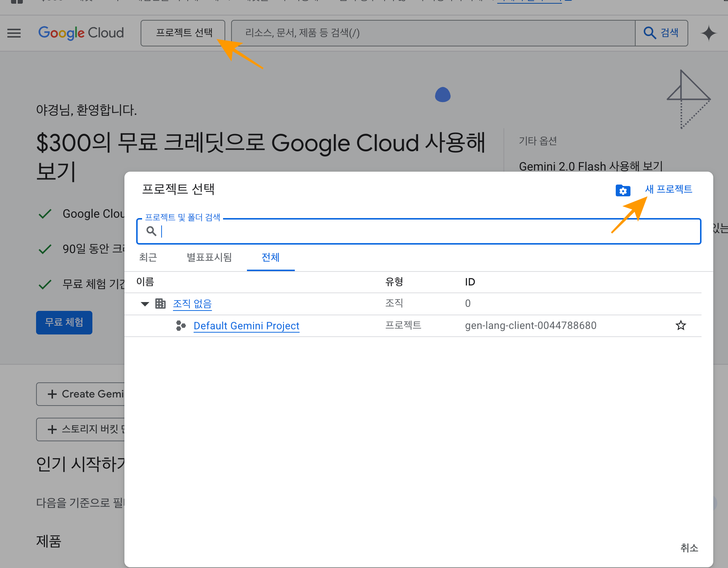Click the 취소 button

pos(689,548)
